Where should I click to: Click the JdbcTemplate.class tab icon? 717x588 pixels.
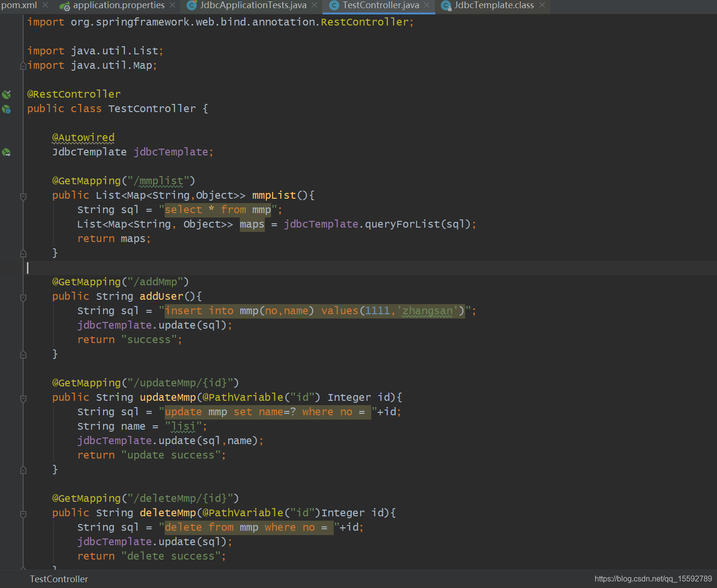click(446, 6)
